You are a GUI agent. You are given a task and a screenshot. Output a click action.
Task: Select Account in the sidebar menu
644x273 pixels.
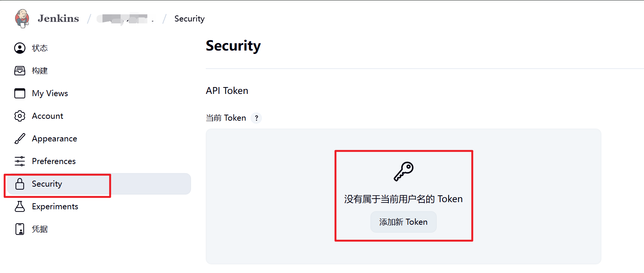click(47, 116)
